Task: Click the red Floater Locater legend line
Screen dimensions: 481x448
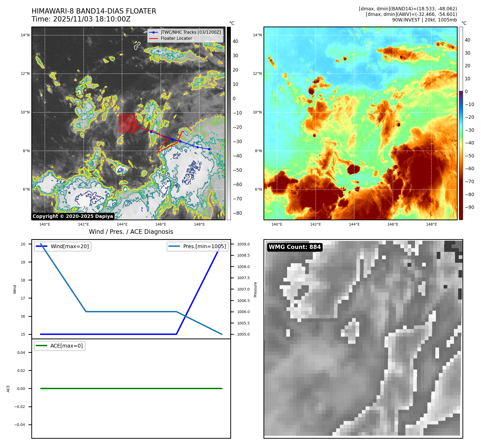Action: pyautogui.click(x=153, y=38)
